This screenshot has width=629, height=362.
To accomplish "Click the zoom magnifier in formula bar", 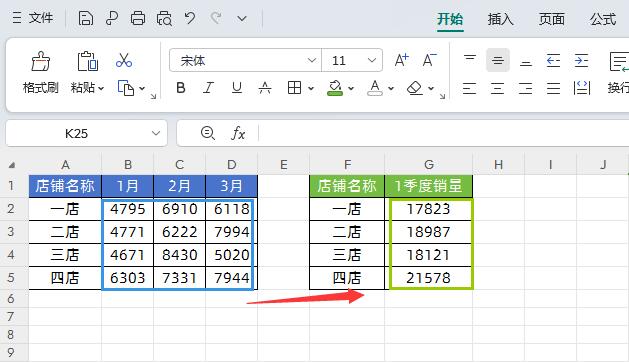I will pos(208,133).
